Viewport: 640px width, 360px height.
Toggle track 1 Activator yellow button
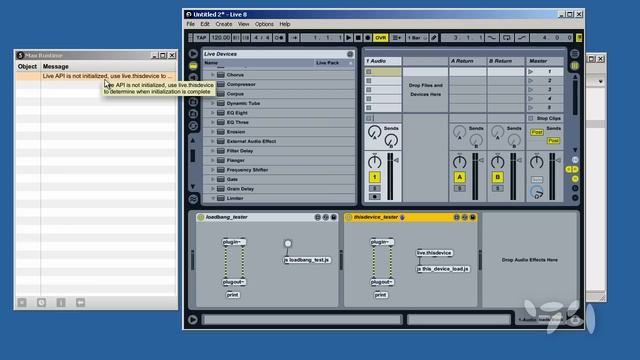point(375,177)
